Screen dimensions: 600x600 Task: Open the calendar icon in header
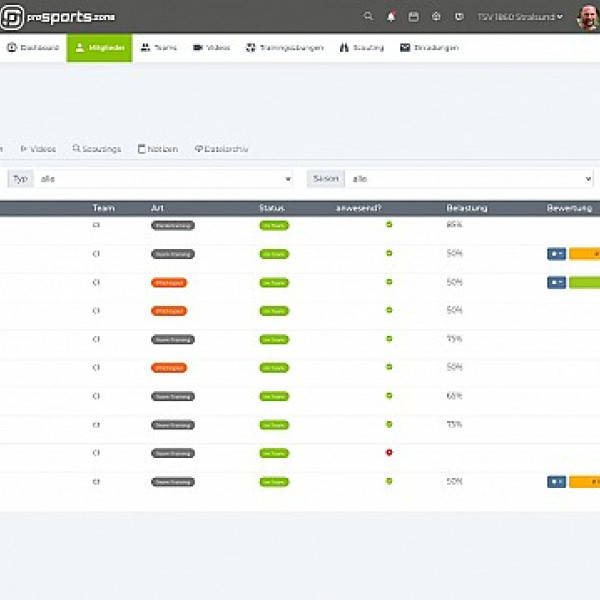point(413,16)
